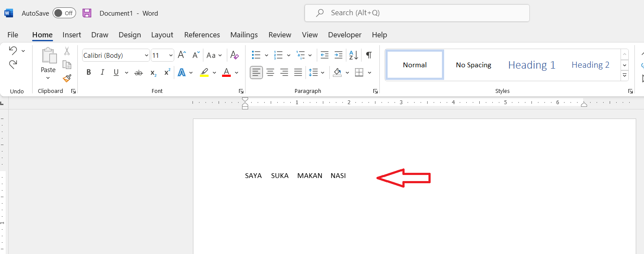Open the Insert ribbon tab

pyautogui.click(x=72, y=35)
